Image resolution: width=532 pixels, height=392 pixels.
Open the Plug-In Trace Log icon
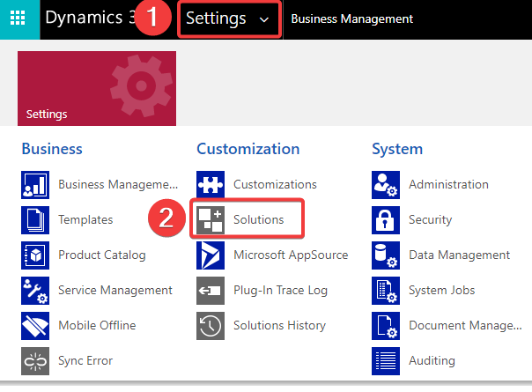(211, 291)
